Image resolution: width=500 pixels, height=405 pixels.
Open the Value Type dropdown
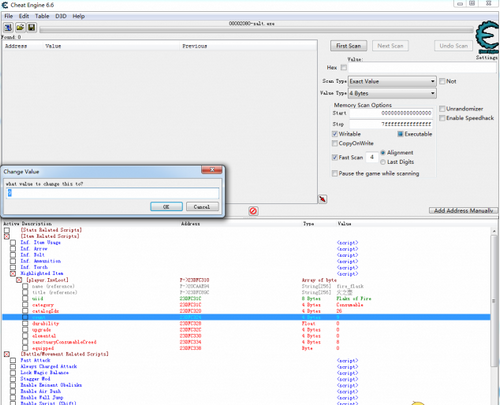point(392,93)
